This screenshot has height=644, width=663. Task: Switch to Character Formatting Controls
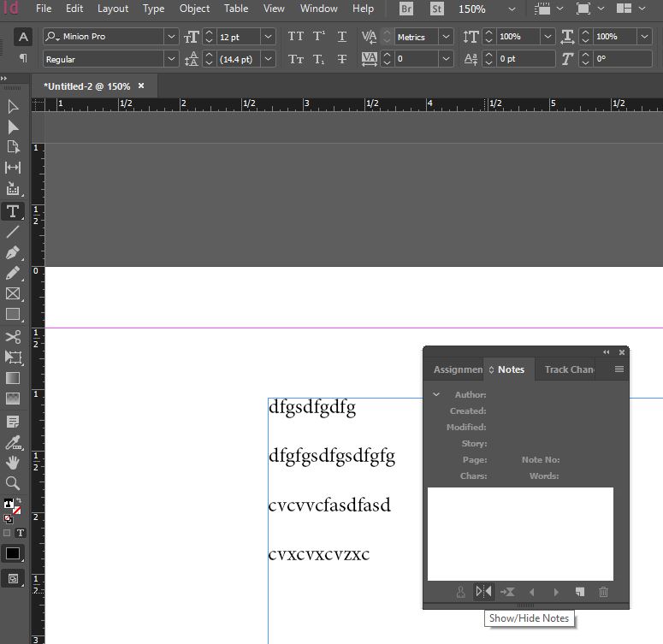click(23, 37)
